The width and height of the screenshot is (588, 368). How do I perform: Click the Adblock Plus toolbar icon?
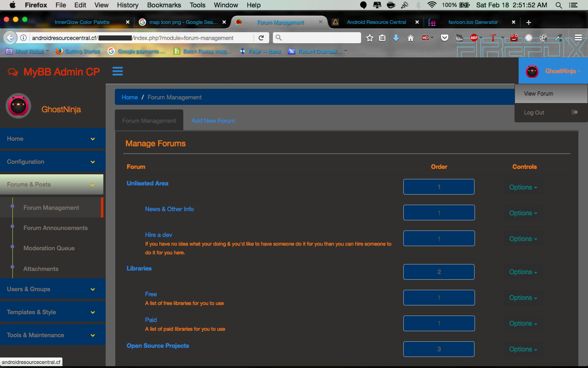(x=474, y=38)
